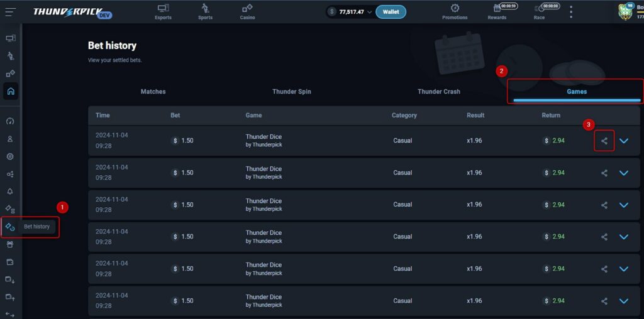Expand details of the third bet row

624,205
